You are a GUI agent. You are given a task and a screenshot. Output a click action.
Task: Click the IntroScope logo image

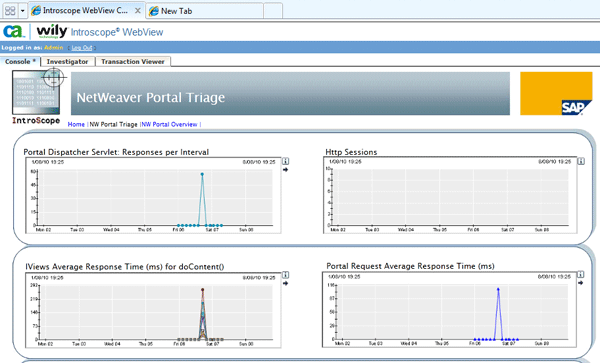(36, 96)
